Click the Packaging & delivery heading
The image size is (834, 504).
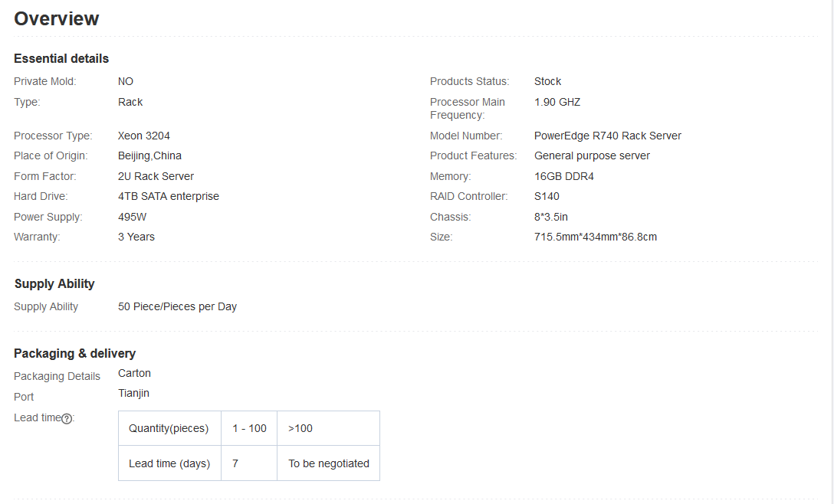click(x=74, y=353)
